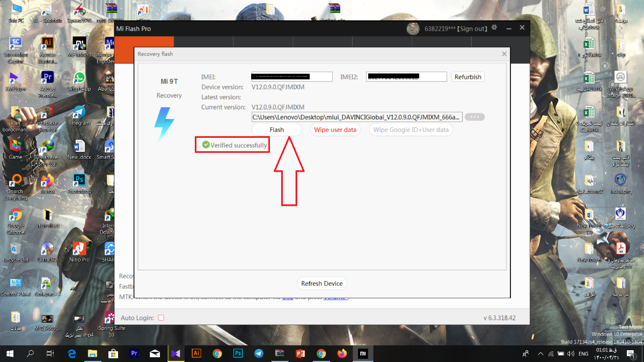The height and width of the screenshot is (362, 644).
Task: Open the taskbar volume control
Action: (x=572, y=354)
